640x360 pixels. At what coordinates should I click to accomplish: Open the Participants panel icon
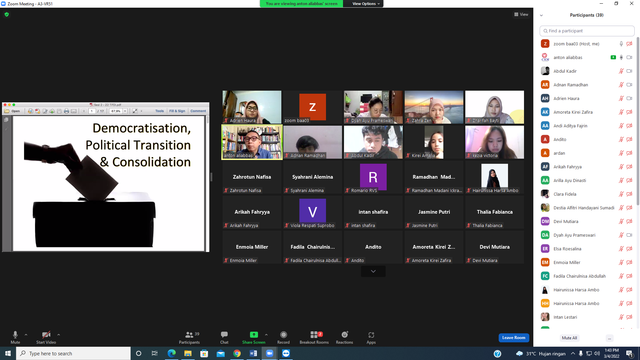189,335
